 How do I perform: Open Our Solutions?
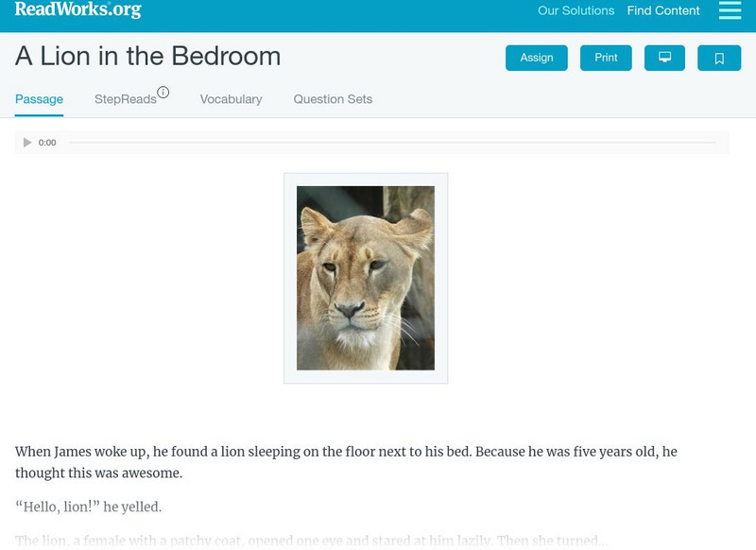tap(576, 10)
